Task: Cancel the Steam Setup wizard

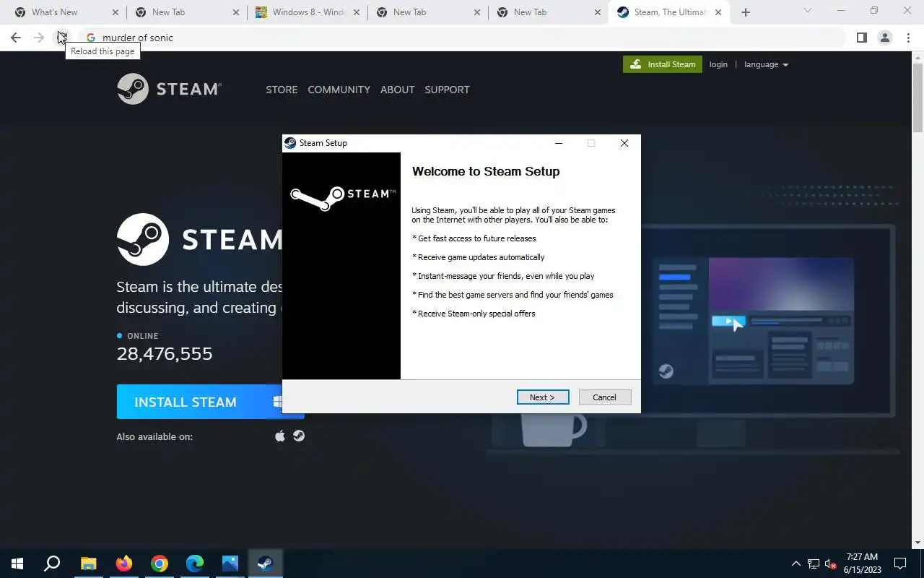Action: 605,397
